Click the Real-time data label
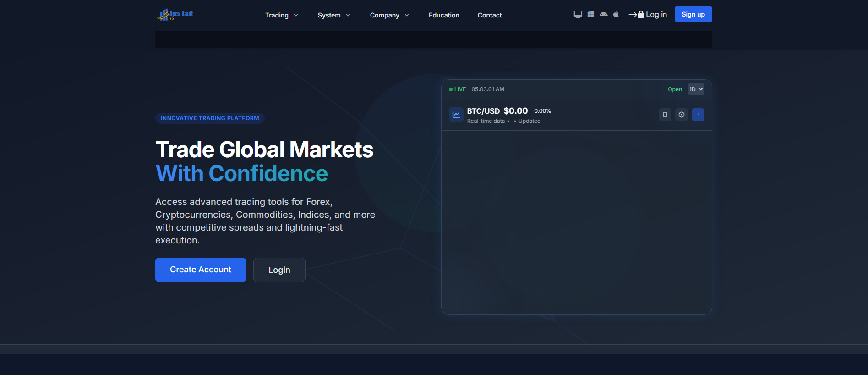This screenshot has width=868, height=375. tap(486, 121)
